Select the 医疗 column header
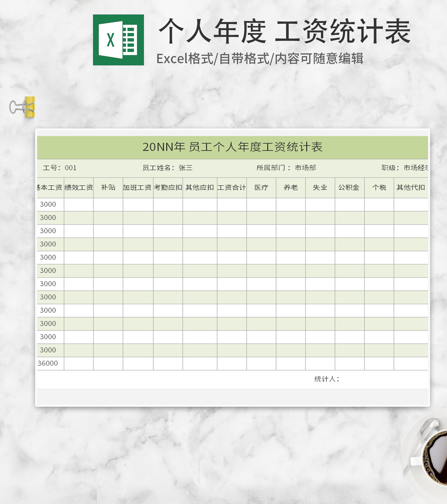Image resolution: width=447 pixels, height=504 pixels. [261, 188]
